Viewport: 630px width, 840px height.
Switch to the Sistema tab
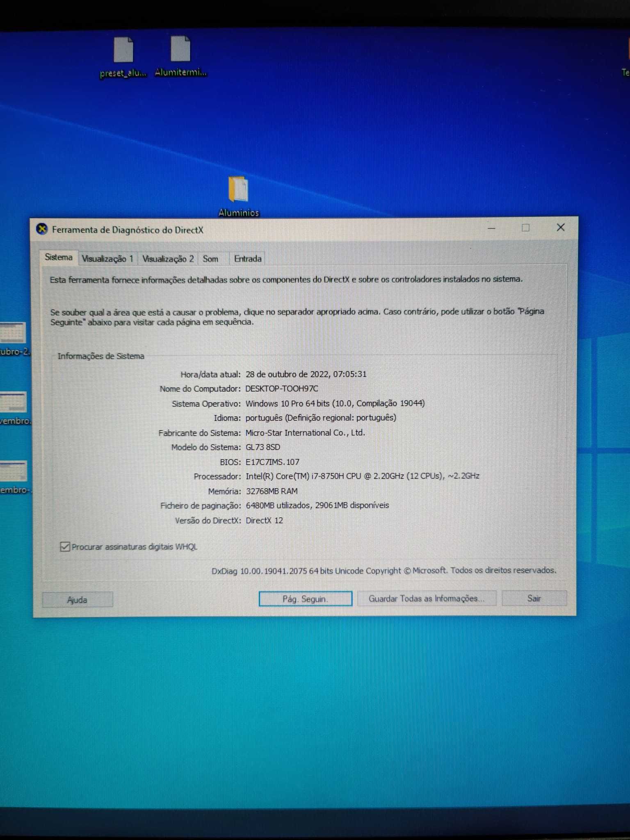59,257
